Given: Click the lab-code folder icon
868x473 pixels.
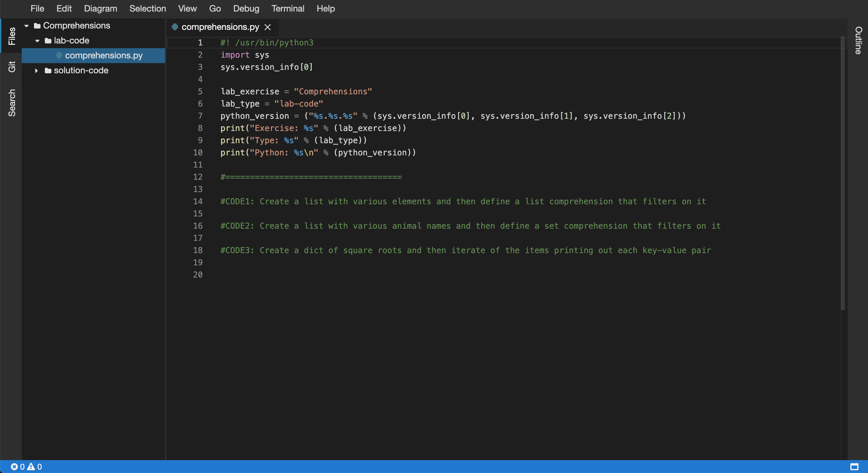Looking at the screenshot, I should pos(48,41).
